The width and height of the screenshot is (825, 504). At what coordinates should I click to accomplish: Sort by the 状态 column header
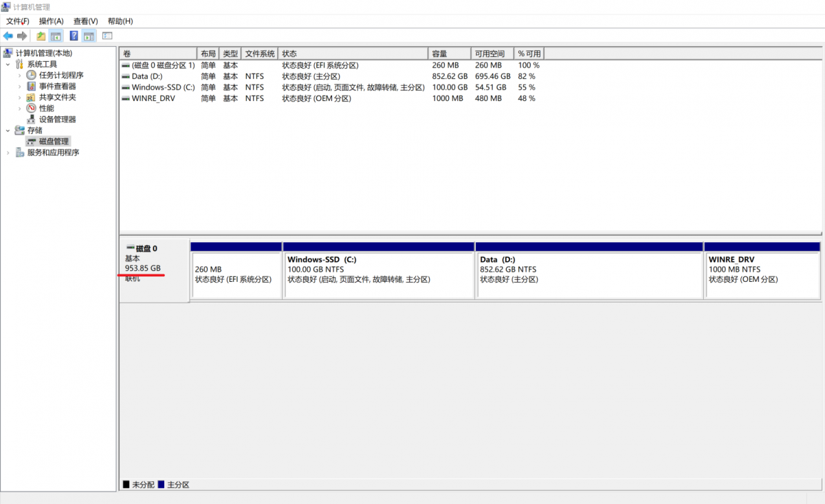(353, 54)
